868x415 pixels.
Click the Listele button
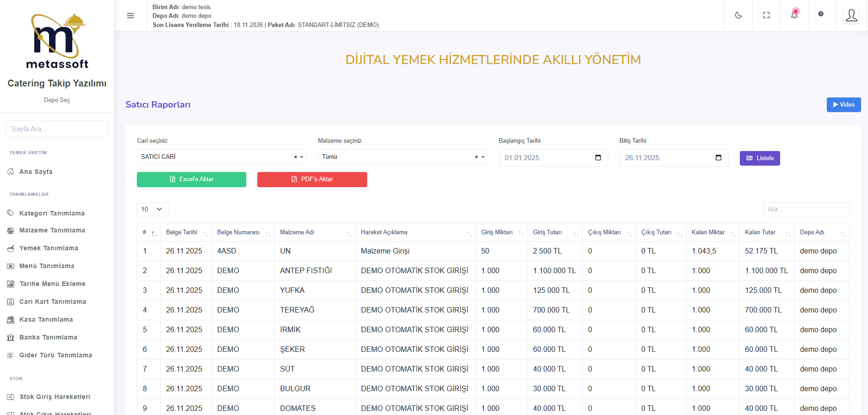tap(759, 158)
